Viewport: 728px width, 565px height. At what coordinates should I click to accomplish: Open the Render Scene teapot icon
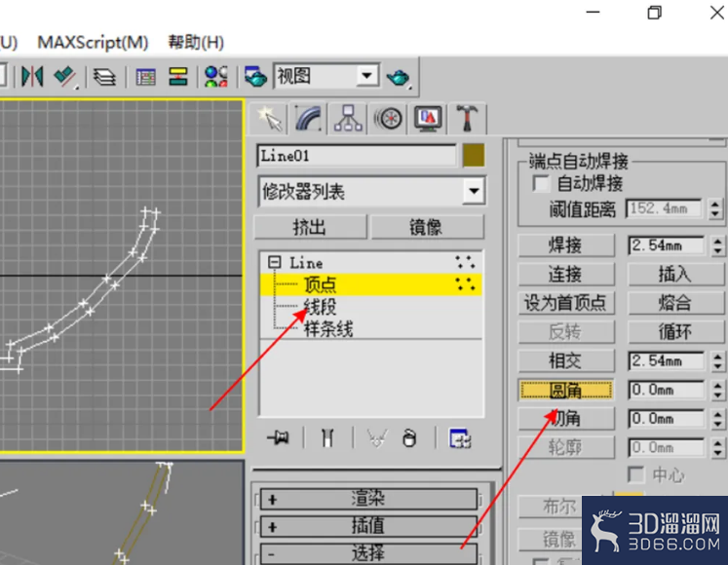coord(255,77)
